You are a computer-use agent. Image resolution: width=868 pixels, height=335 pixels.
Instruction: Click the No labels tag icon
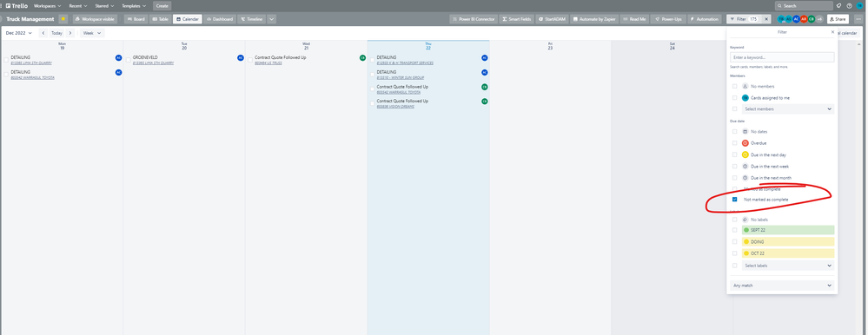pyautogui.click(x=745, y=220)
